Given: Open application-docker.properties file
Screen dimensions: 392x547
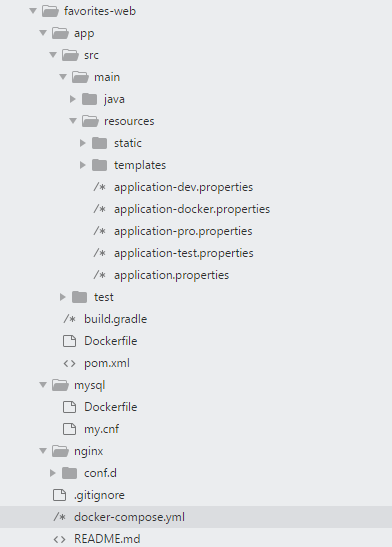Looking at the screenshot, I should click(192, 209).
